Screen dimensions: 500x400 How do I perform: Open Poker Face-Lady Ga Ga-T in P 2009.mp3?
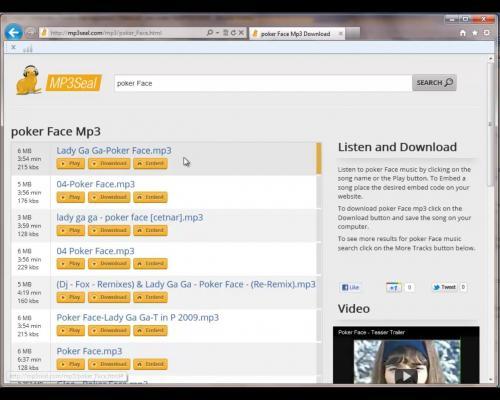(x=138, y=317)
